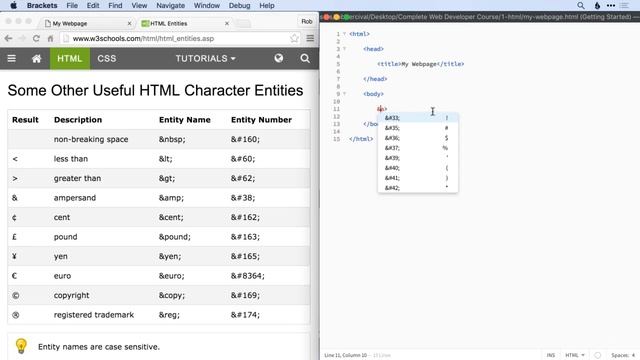Switch to the HTML Entities browser tab
640x360 pixels.
point(184,24)
